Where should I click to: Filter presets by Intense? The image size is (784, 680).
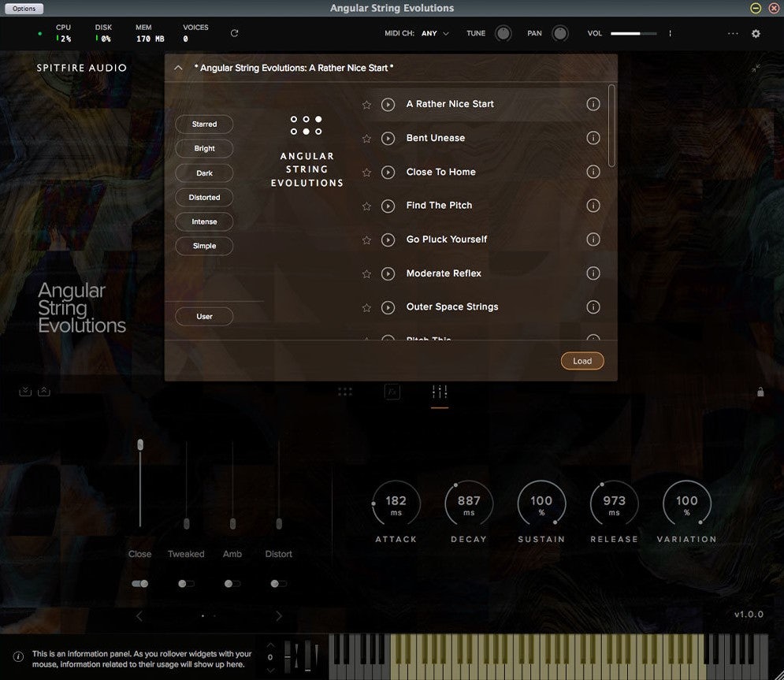205,221
